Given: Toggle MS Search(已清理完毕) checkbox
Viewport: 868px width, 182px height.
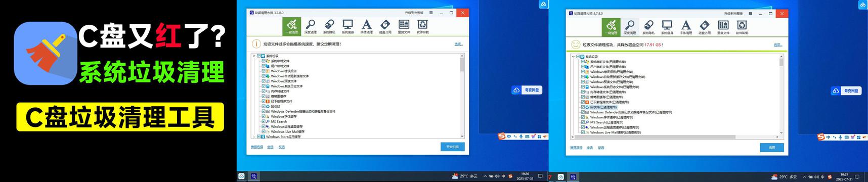Looking at the screenshot, I should click(x=583, y=122).
